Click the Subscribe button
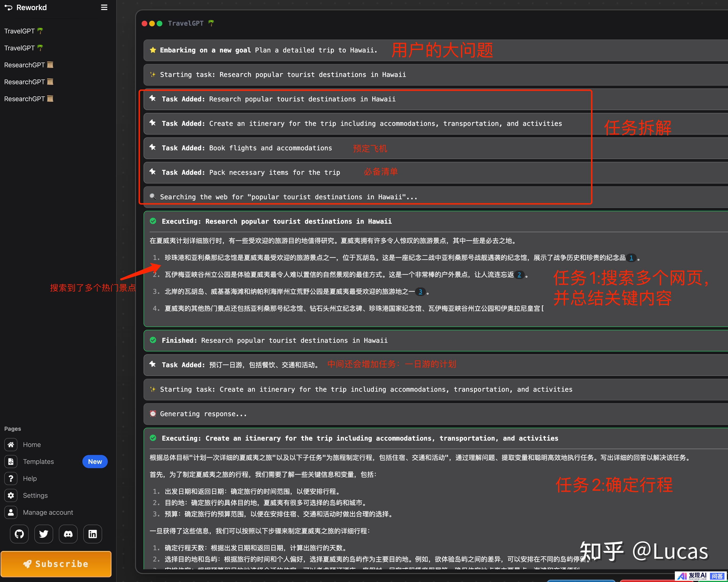Image resolution: width=728 pixels, height=582 pixels. pos(56,564)
